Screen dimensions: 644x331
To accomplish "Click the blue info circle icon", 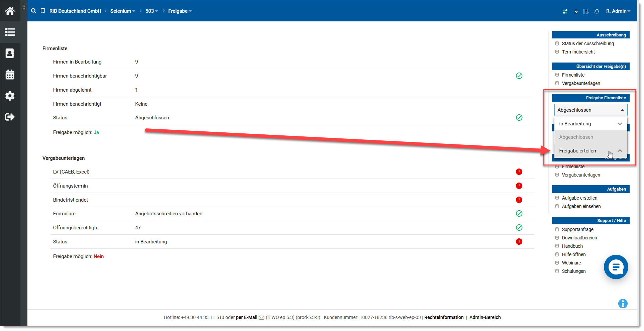I will (x=623, y=304).
